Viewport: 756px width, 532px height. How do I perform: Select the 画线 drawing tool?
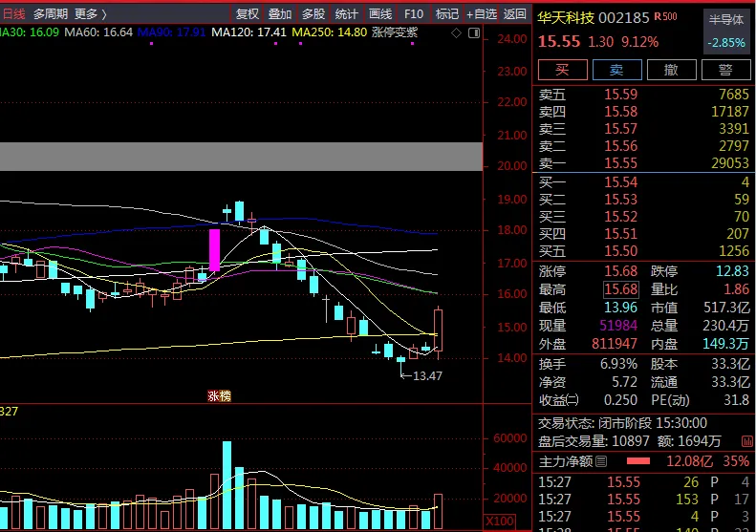click(380, 14)
